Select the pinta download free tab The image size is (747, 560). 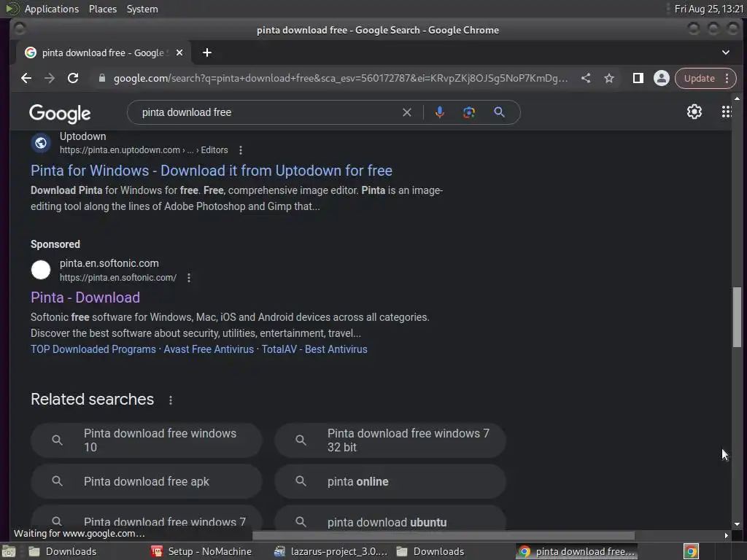click(x=104, y=52)
